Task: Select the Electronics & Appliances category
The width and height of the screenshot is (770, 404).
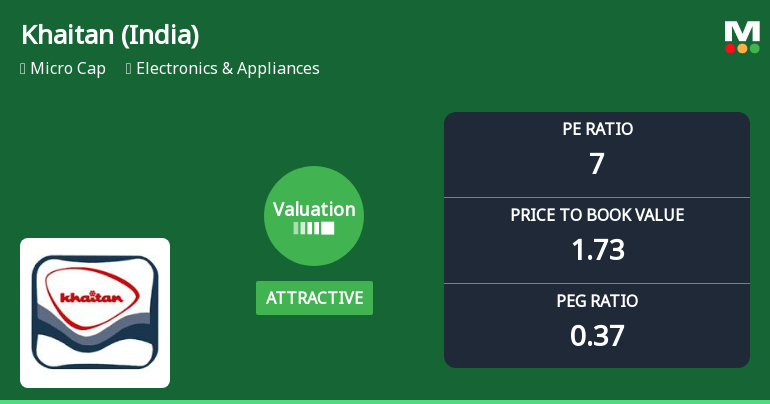Action: (x=228, y=69)
